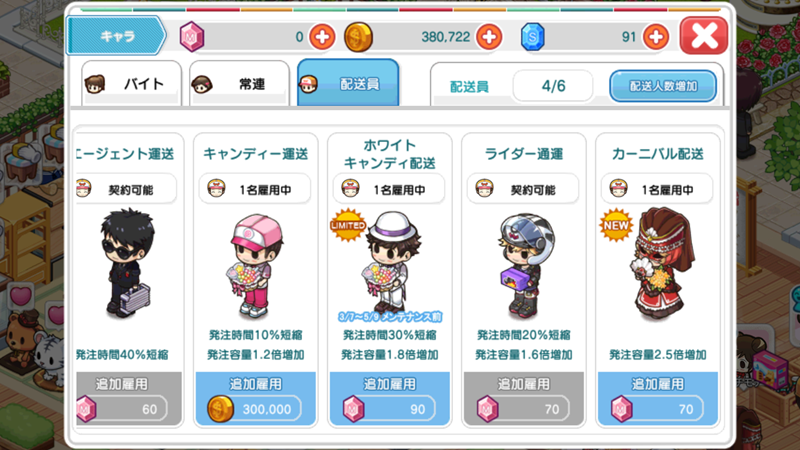Switch to the 常連 tab
This screenshot has width=800, height=450.
coord(239,84)
